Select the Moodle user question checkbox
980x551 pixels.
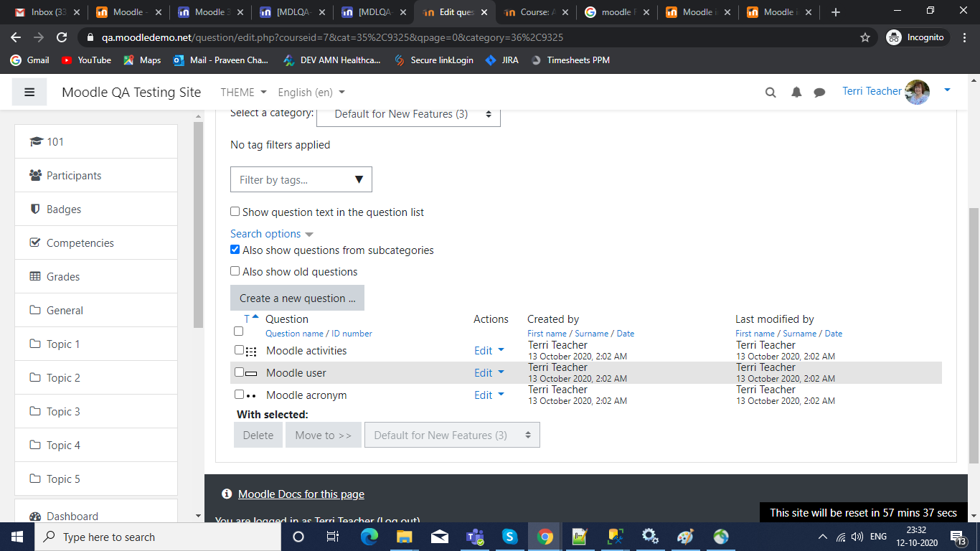[x=239, y=372]
